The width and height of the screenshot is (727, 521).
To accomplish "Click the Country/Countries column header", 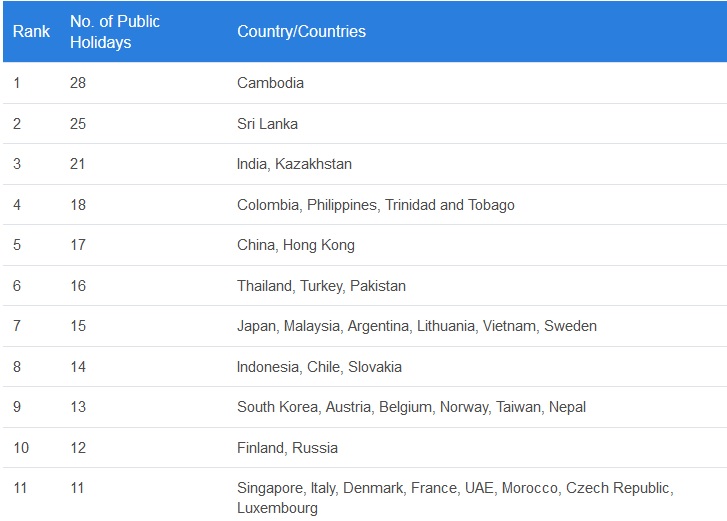I will coord(301,32).
